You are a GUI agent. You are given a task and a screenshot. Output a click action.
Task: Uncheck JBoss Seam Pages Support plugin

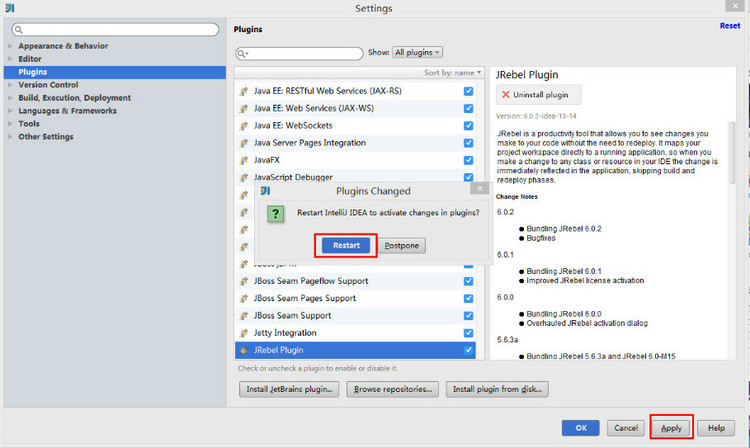468,298
